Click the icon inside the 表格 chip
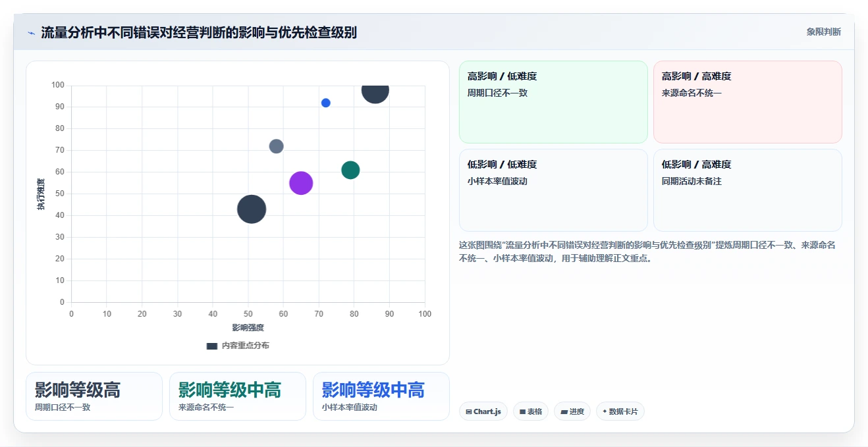This screenshot has width=868, height=447. click(x=523, y=412)
